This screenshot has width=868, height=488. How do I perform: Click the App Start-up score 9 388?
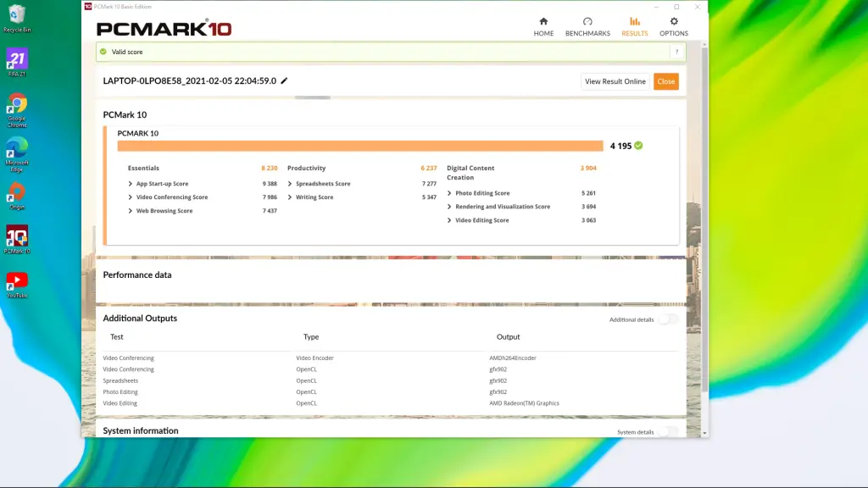tap(270, 184)
